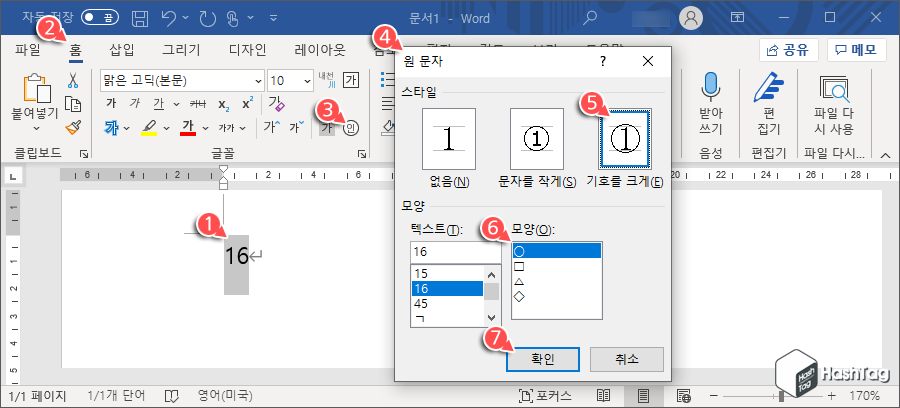Click Reuse Files icon
This screenshot has width=900, height=408.
tap(834, 89)
